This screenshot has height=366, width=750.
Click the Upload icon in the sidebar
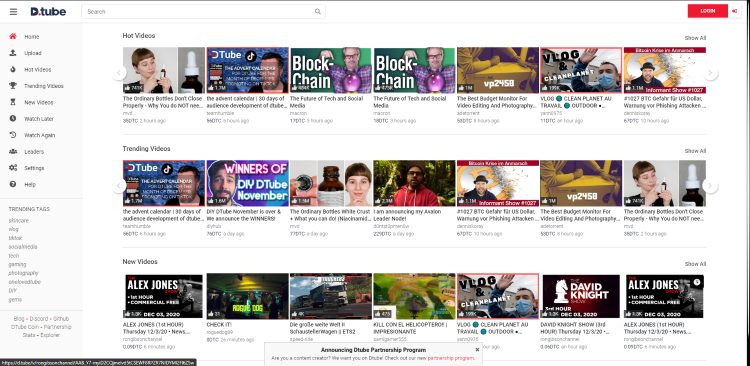13,53
